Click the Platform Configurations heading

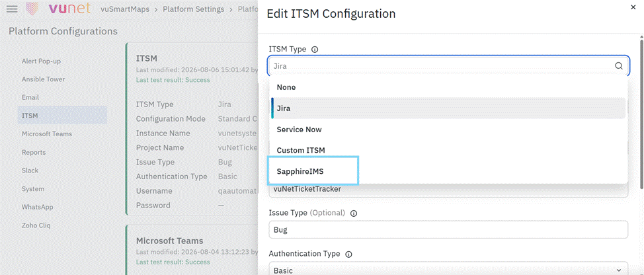pyautogui.click(x=63, y=31)
